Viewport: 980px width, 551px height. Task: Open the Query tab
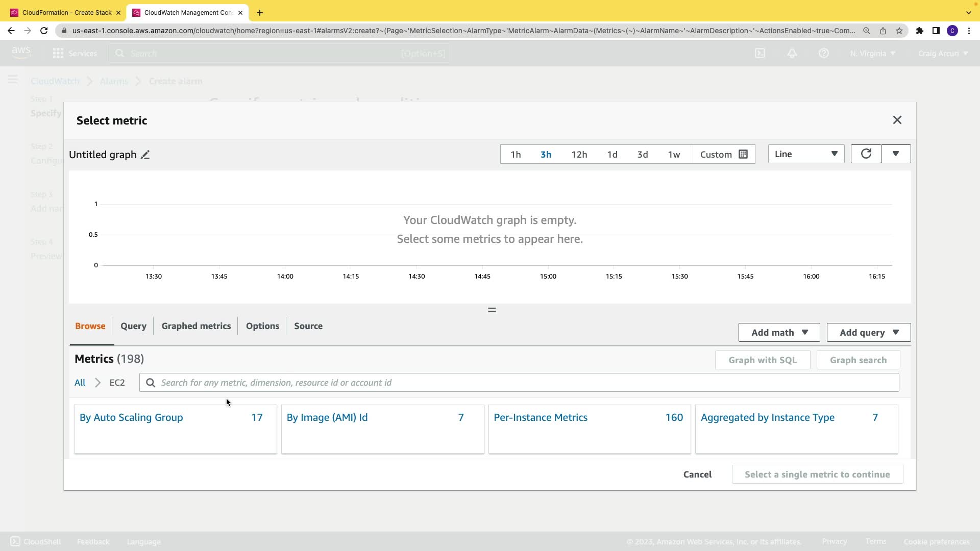click(133, 326)
